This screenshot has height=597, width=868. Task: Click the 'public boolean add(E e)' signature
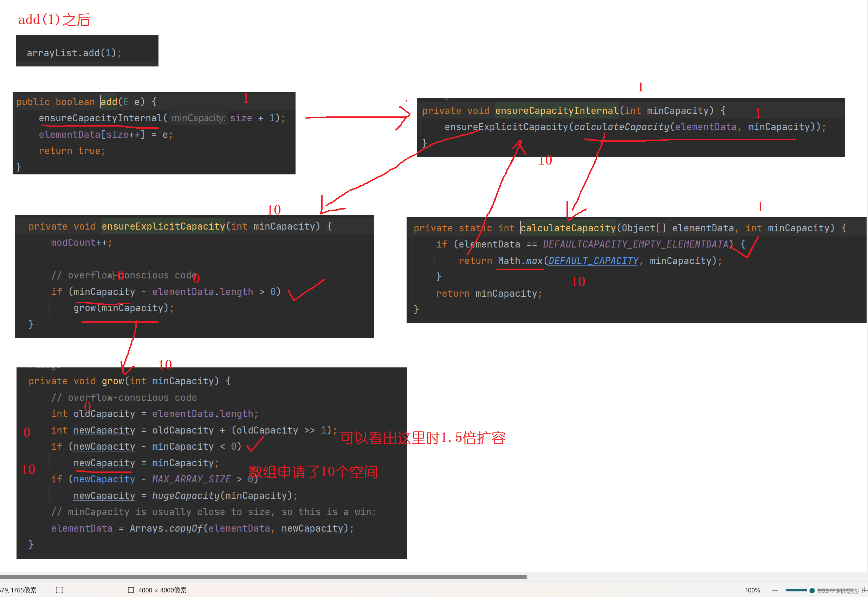click(x=86, y=101)
